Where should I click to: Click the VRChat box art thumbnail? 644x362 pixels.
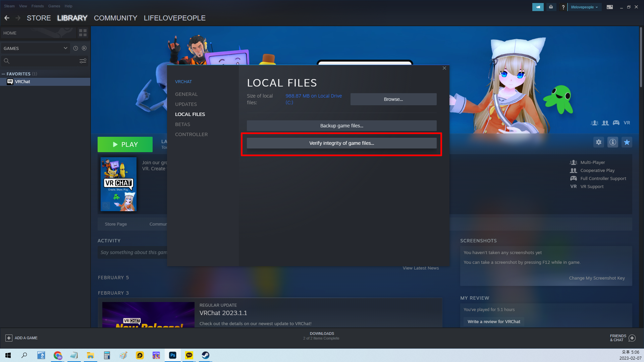pos(119,184)
